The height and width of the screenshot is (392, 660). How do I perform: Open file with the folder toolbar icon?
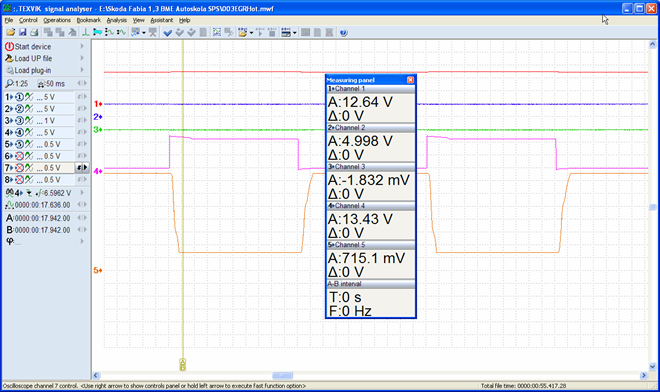tap(11, 32)
